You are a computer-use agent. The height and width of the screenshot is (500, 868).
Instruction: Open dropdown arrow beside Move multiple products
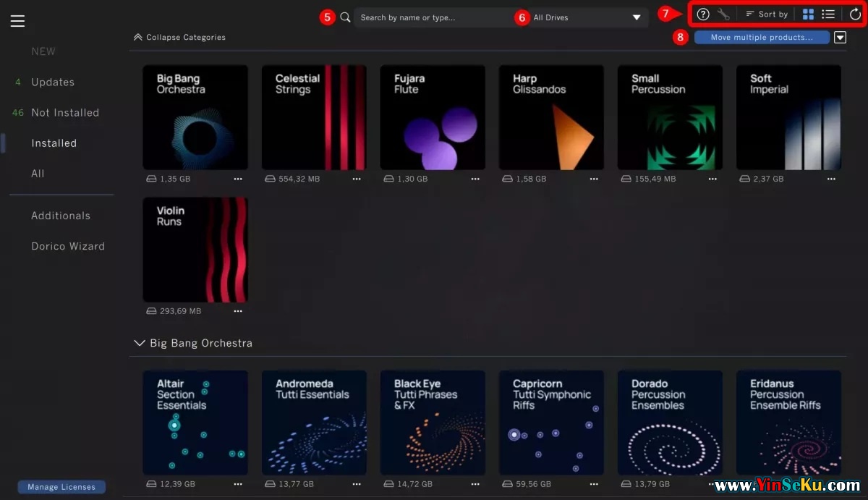click(x=840, y=38)
